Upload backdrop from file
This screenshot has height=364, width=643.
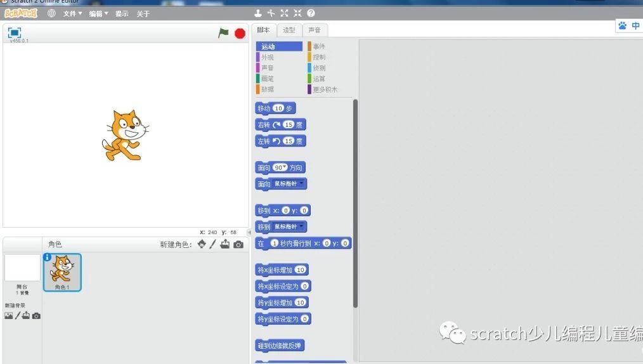coord(26,315)
